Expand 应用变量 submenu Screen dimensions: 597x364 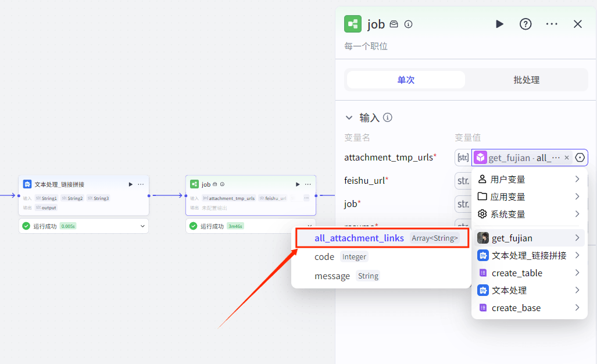tap(529, 197)
